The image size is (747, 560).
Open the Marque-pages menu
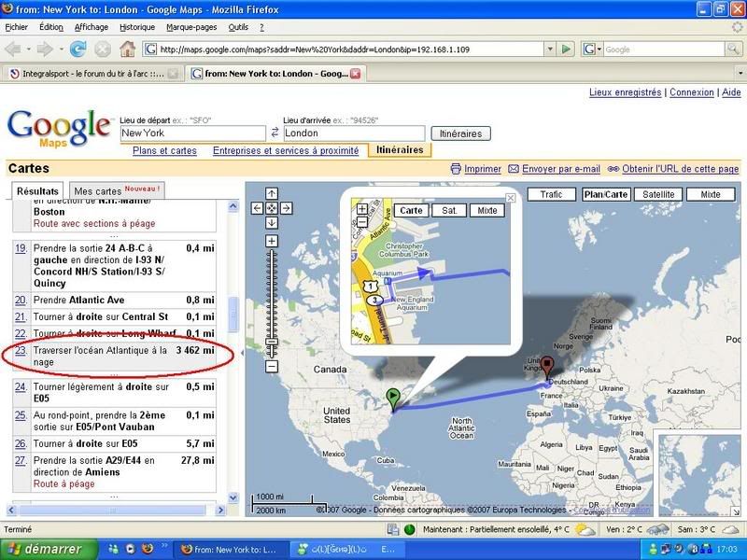(x=191, y=27)
